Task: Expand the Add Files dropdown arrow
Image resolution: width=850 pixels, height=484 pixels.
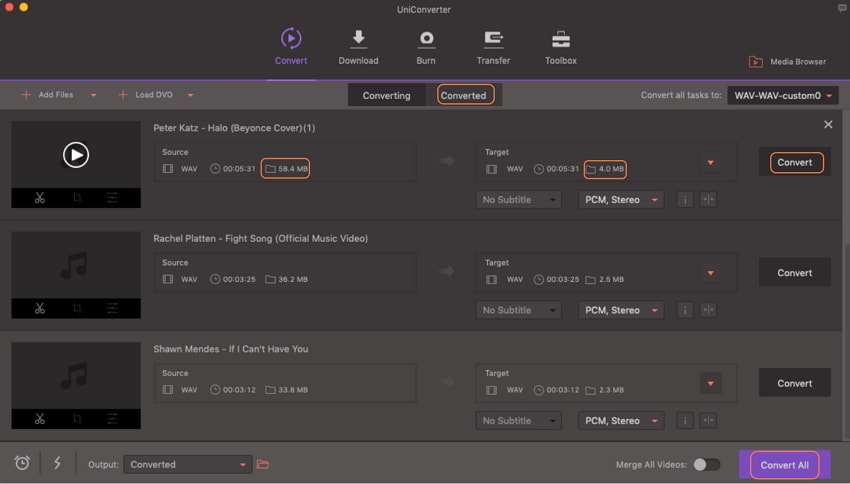Action: [x=93, y=95]
